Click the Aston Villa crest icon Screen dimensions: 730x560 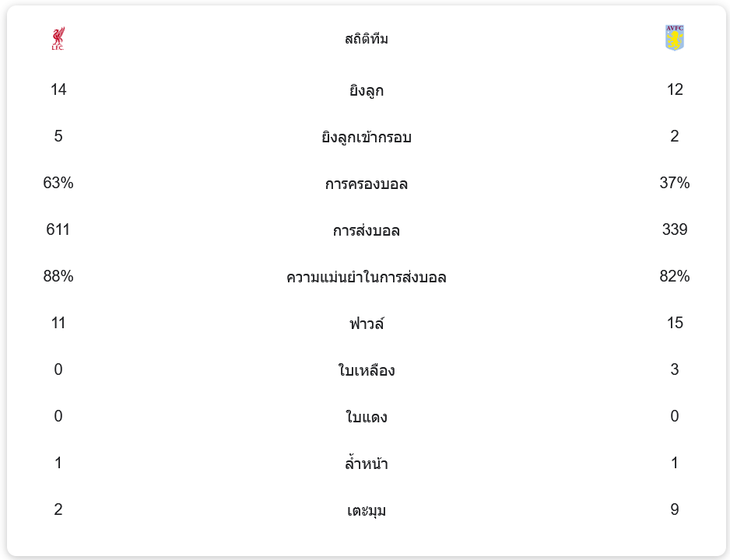(674, 38)
